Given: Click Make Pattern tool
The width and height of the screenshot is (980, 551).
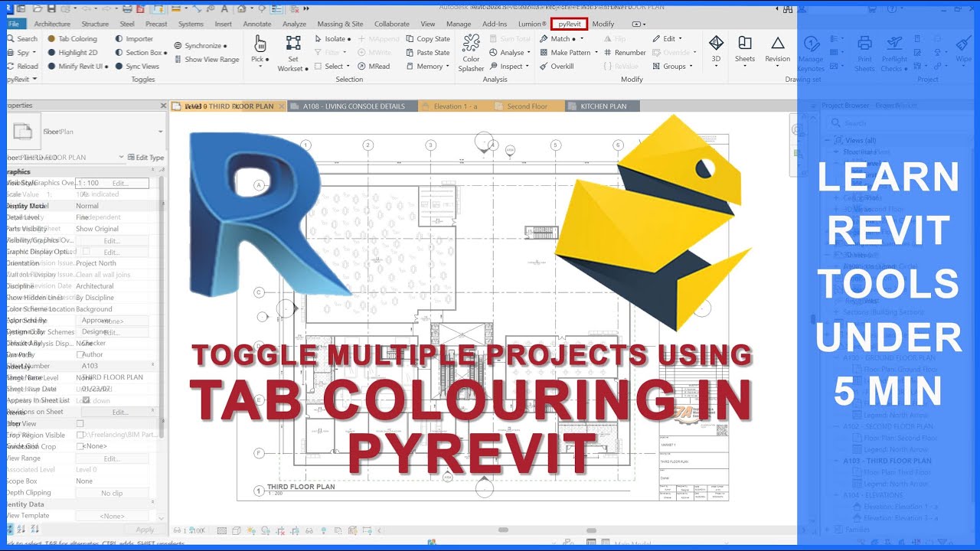Looking at the screenshot, I should coord(570,53).
